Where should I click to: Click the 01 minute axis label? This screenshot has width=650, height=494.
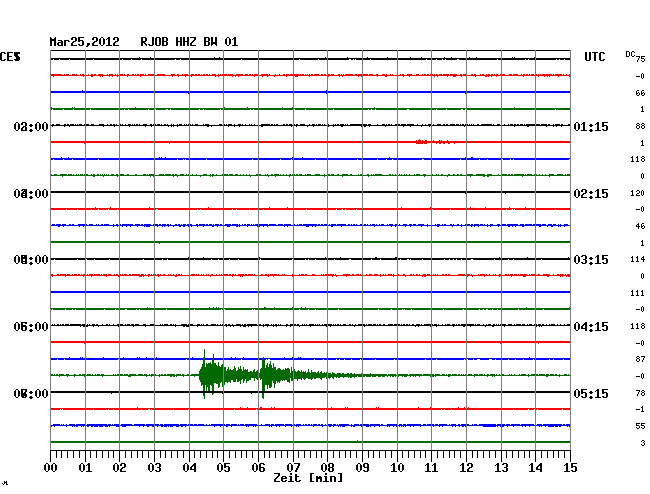coord(85,468)
